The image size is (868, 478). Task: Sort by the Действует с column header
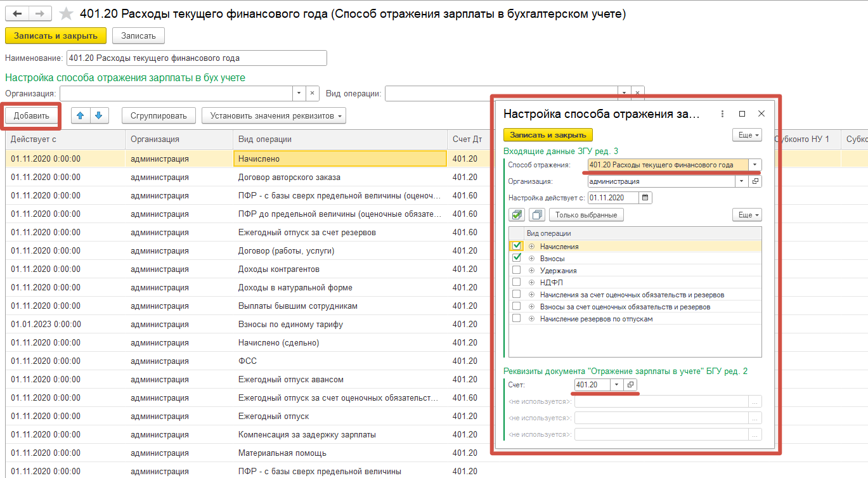pyautogui.click(x=66, y=139)
